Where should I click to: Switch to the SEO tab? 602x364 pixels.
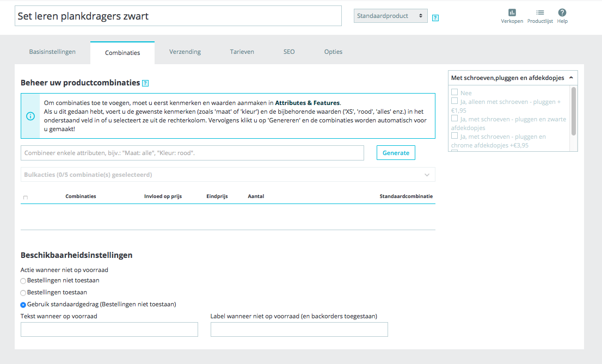pyautogui.click(x=289, y=52)
